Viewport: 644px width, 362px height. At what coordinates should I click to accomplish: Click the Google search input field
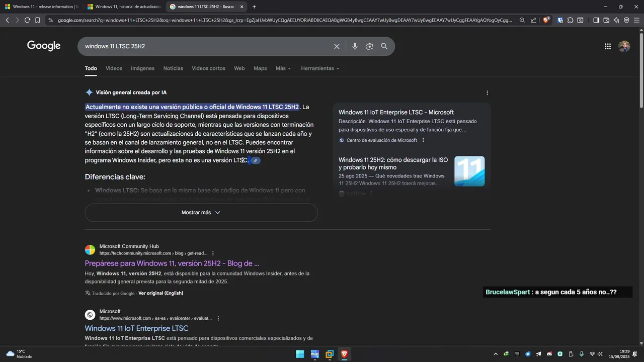[x=206, y=46]
